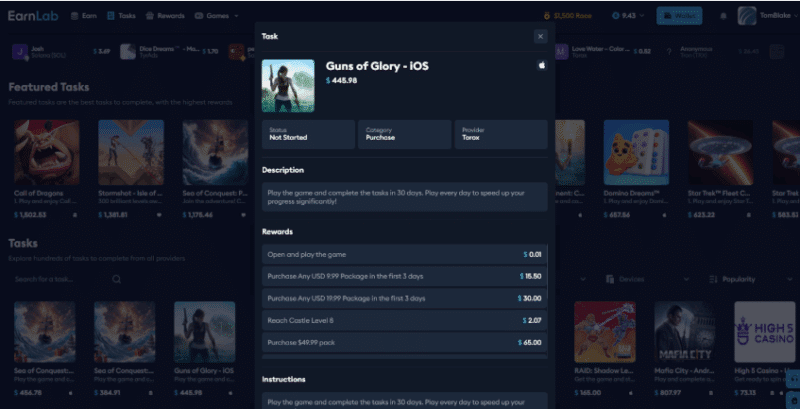Click the lower floating button on the right edge

(793, 400)
